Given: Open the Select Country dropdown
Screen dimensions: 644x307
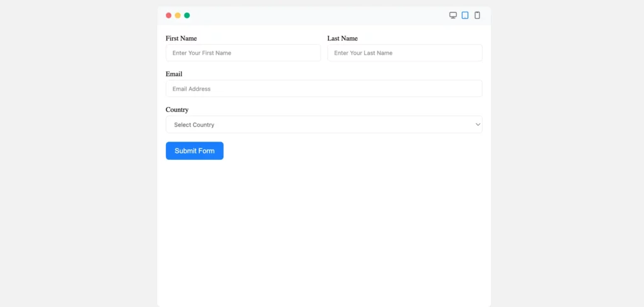Looking at the screenshot, I should pyautogui.click(x=324, y=125).
